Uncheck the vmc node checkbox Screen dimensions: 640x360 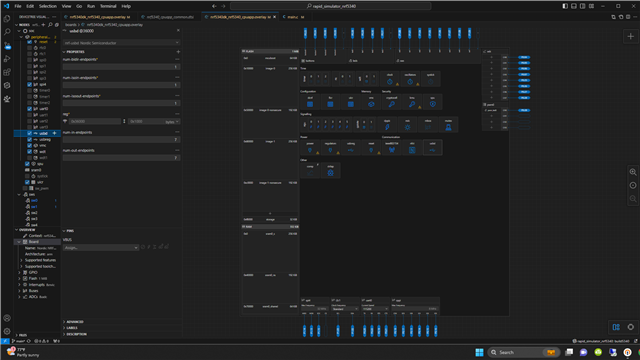29,145
